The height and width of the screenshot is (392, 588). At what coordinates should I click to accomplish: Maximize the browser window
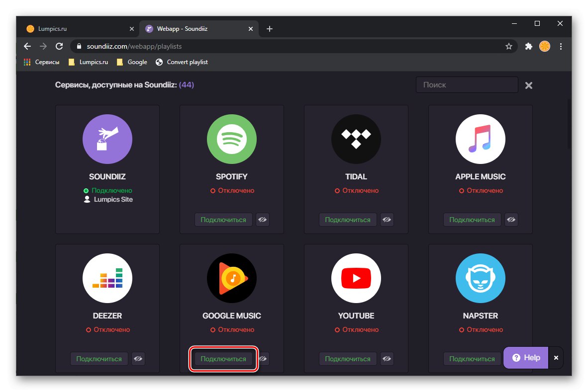point(537,23)
